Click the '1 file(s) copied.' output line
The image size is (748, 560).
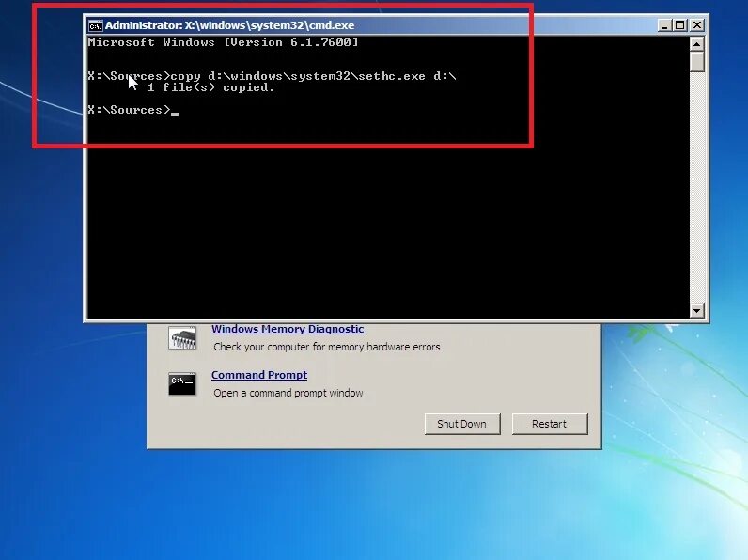pos(210,87)
